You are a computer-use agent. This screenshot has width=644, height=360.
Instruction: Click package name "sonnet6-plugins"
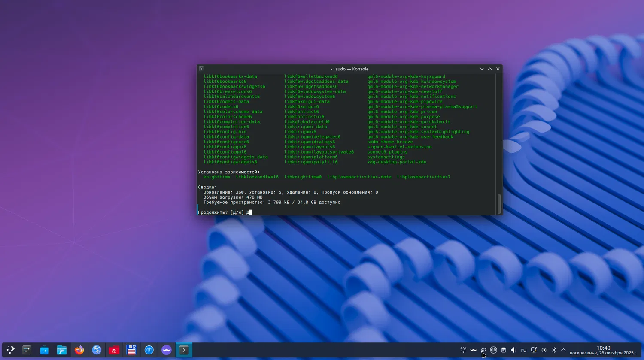click(387, 152)
